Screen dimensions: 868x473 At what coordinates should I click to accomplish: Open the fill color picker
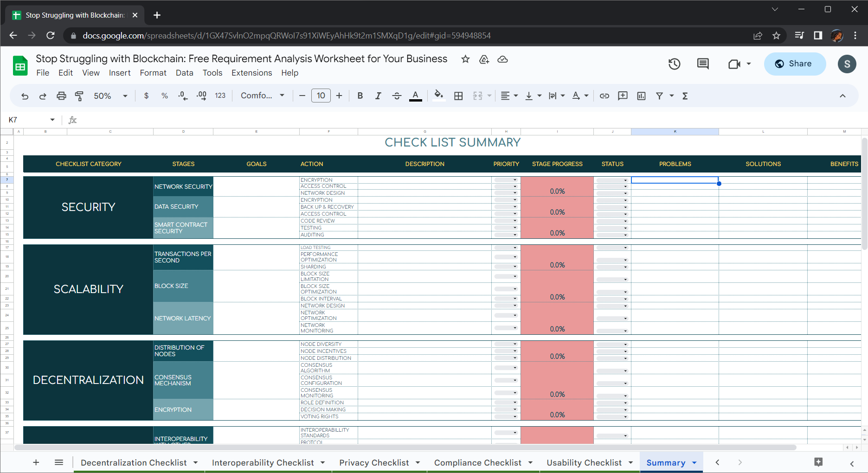[438, 96]
